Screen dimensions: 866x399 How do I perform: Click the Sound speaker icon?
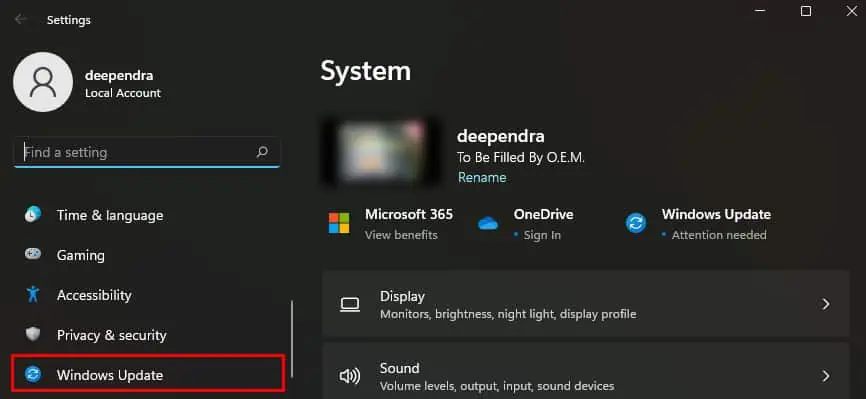pyautogui.click(x=350, y=376)
